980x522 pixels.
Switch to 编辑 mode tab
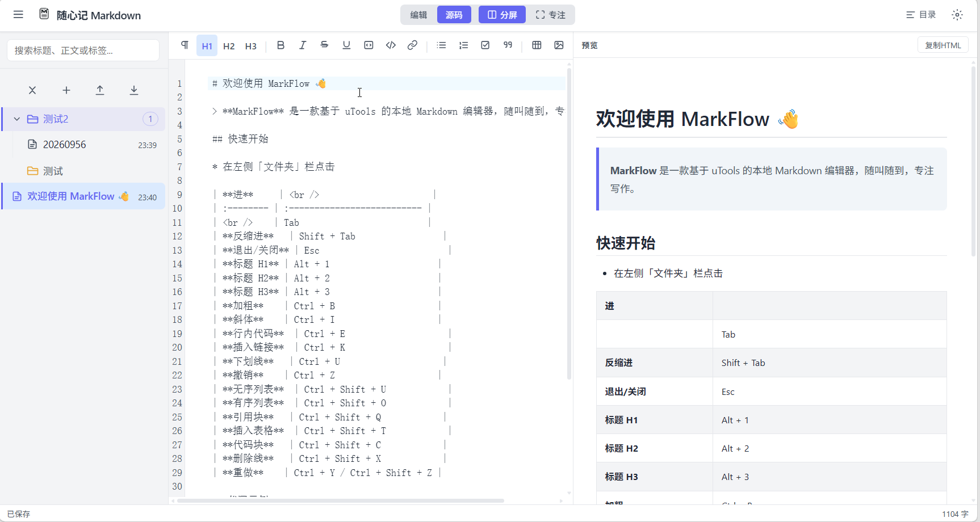pyautogui.click(x=418, y=15)
